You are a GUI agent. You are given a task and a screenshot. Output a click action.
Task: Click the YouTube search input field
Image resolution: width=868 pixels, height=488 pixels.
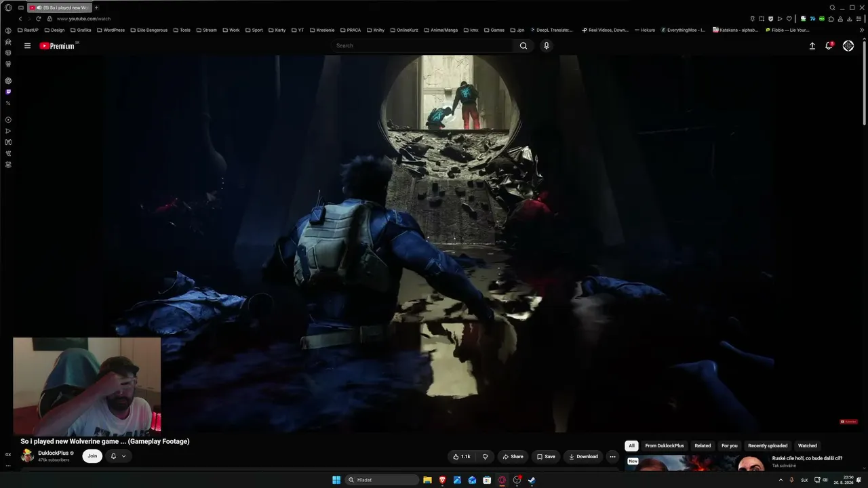click(423, 45)
